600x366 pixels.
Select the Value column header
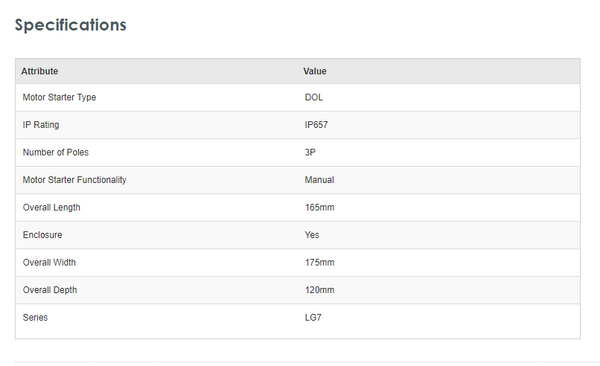[315, 71]
